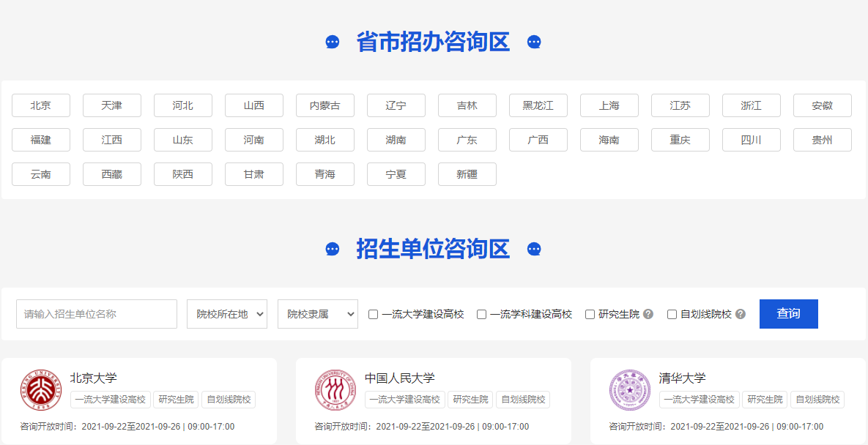Open the 院校所在地 dropdown
Image resolution: width=868 pixels, height=445 pixels.
[227, 314]
